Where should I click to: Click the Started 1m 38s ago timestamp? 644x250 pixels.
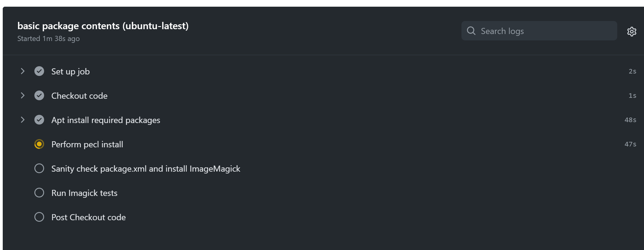coord(48,38)
